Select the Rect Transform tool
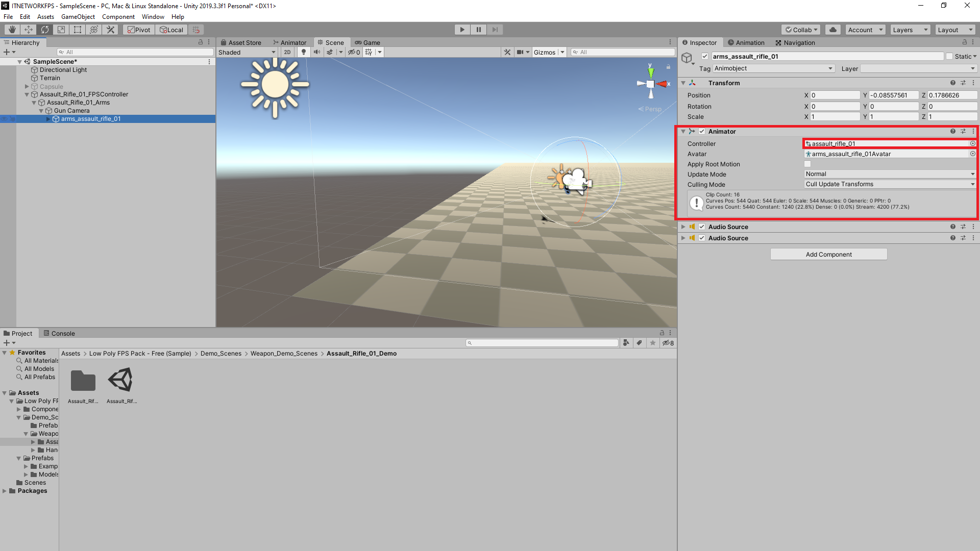This screenshot has width=980, height=551. tap(77, 29)
